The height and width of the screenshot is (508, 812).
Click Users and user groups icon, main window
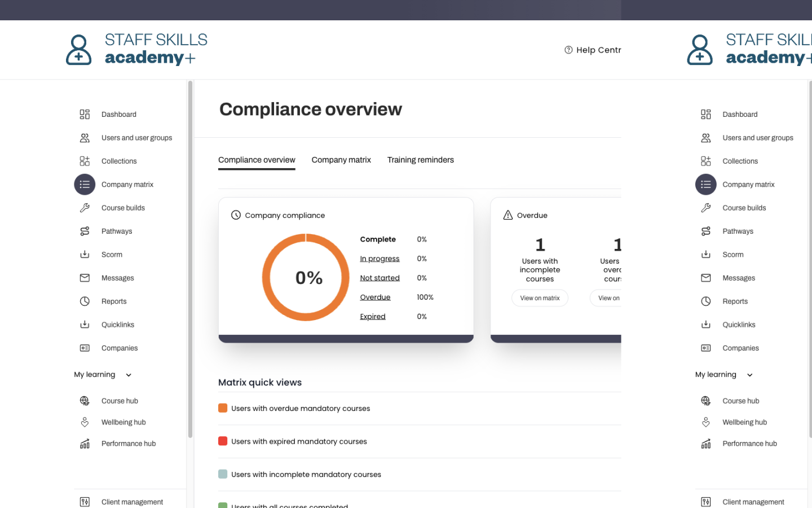(85, 138)
